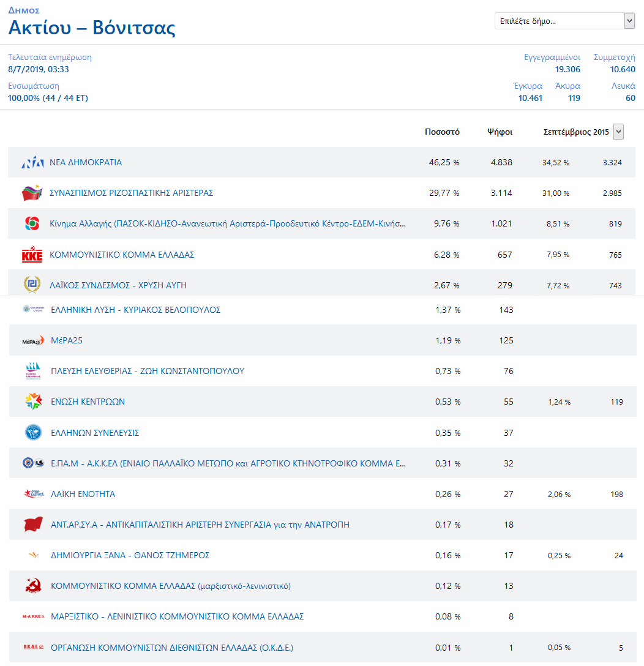Click the ΣΥΡΙΖΑ flag logo
The width and height of the screenshot is (644, 666).
pos(32,193)
